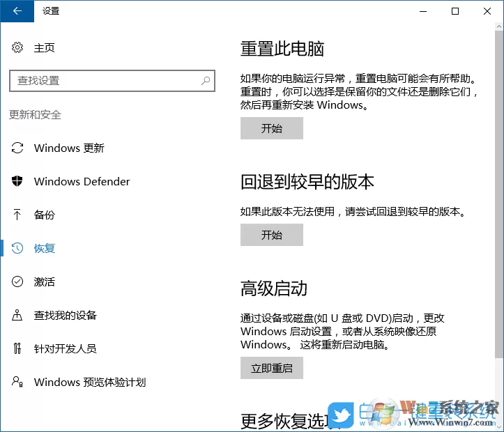Click the magnifier search icon
The height and width of the screenshot is (432, 504).
(x=206, y=80)
